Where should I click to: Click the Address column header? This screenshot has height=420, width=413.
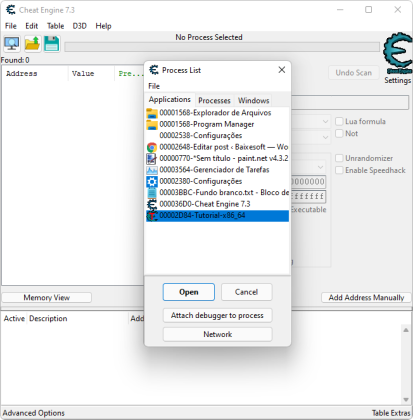click(x=35, y=74)
